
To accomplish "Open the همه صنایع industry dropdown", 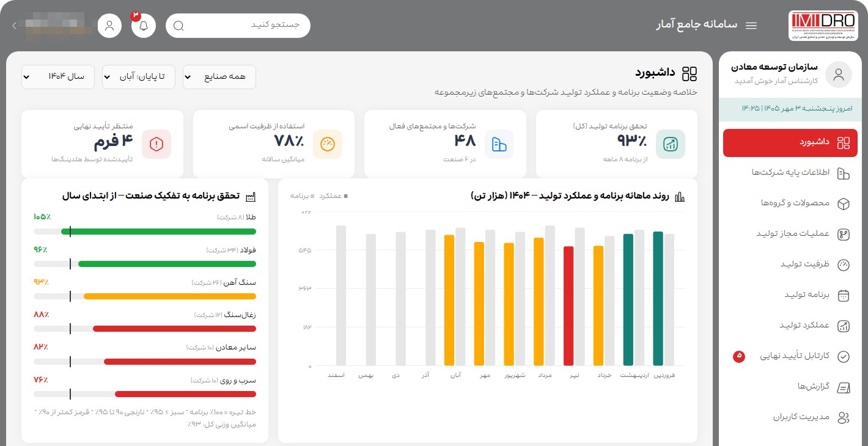I will coord(219,76).
